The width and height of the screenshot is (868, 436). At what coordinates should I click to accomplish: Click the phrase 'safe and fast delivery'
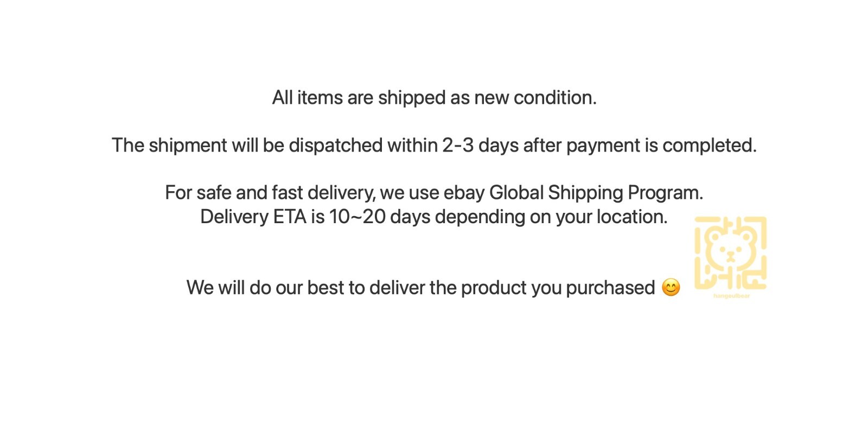pyautogui.click(x=285, y=193)
